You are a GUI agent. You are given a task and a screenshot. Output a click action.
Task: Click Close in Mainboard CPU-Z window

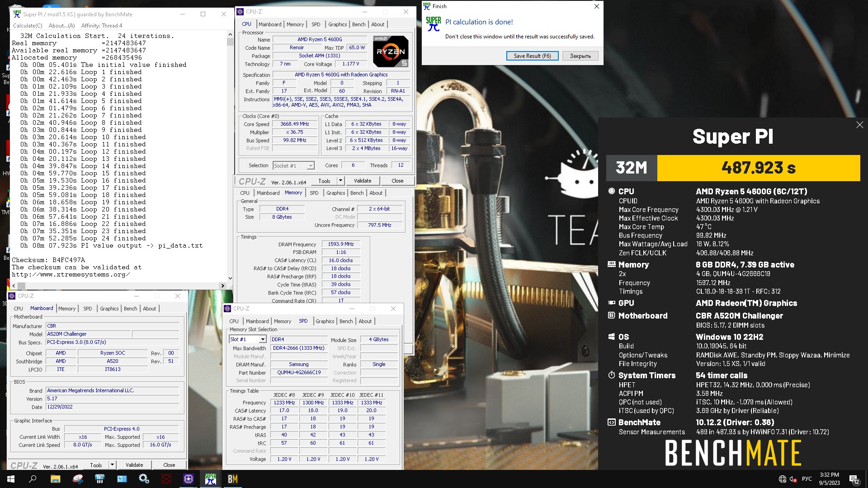click(x=169, y=465)
